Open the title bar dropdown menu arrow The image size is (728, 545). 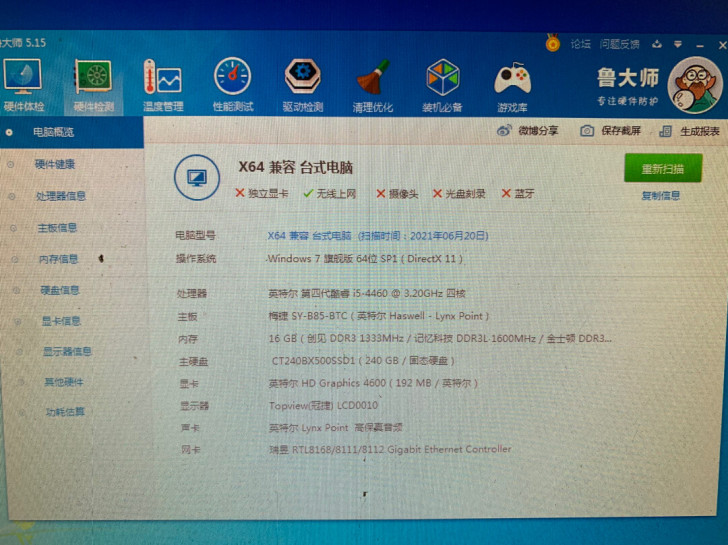[678, 45]
